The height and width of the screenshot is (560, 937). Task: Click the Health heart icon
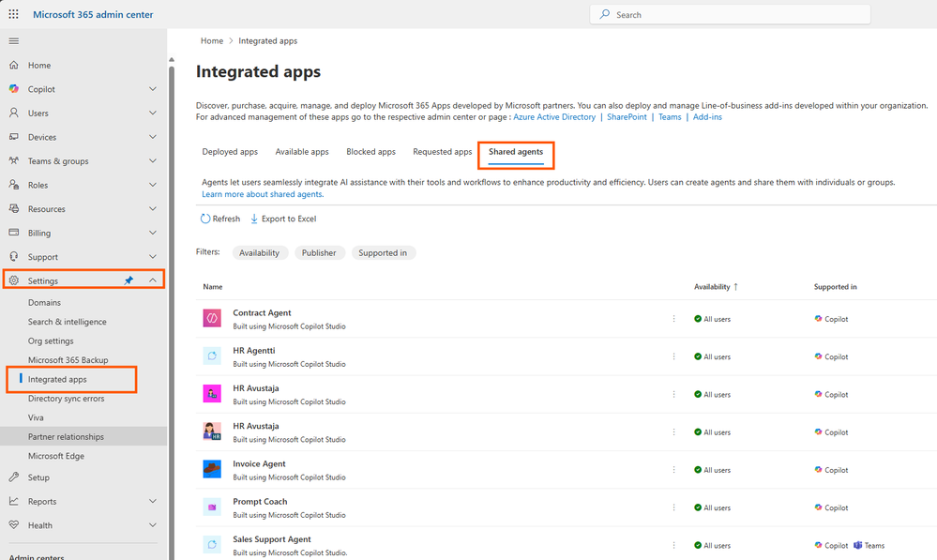[14, 524]
